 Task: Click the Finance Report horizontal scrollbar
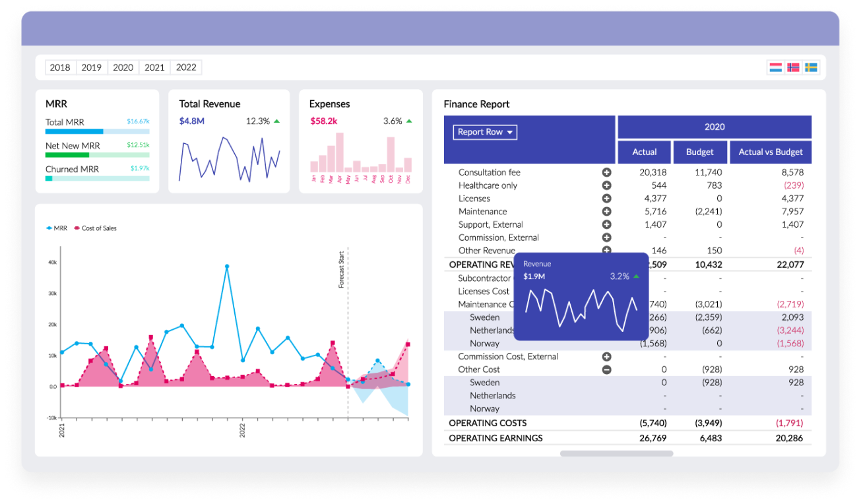[617, 453]
